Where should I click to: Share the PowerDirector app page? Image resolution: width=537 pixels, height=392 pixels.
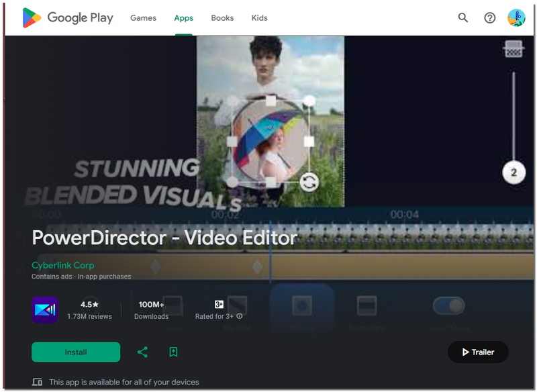(x=142, y=352)
